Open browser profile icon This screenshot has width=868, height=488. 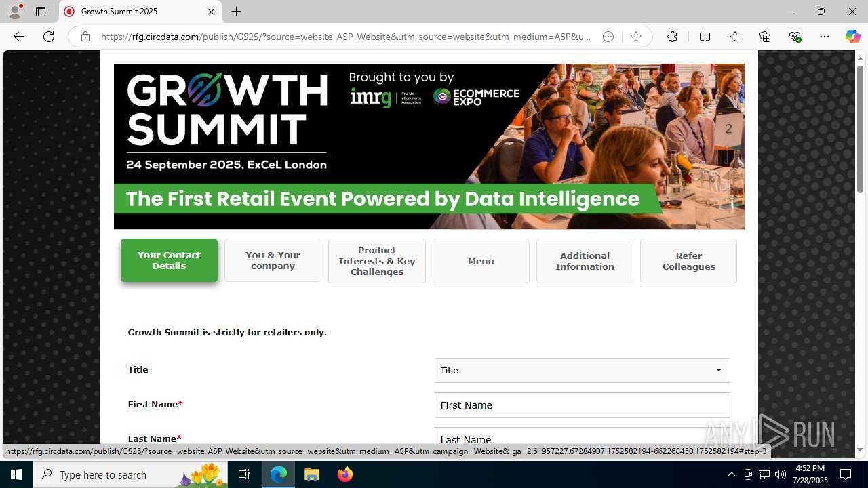(x=15, y=12)
